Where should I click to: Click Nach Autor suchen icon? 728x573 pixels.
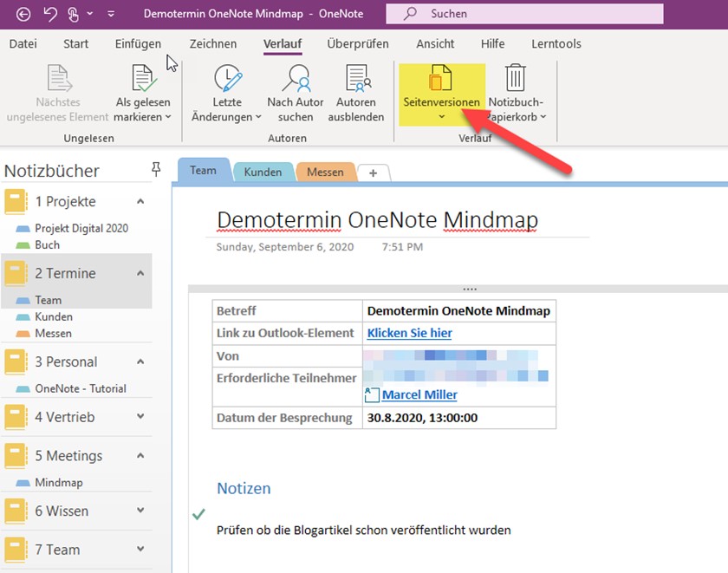(296, 77)
